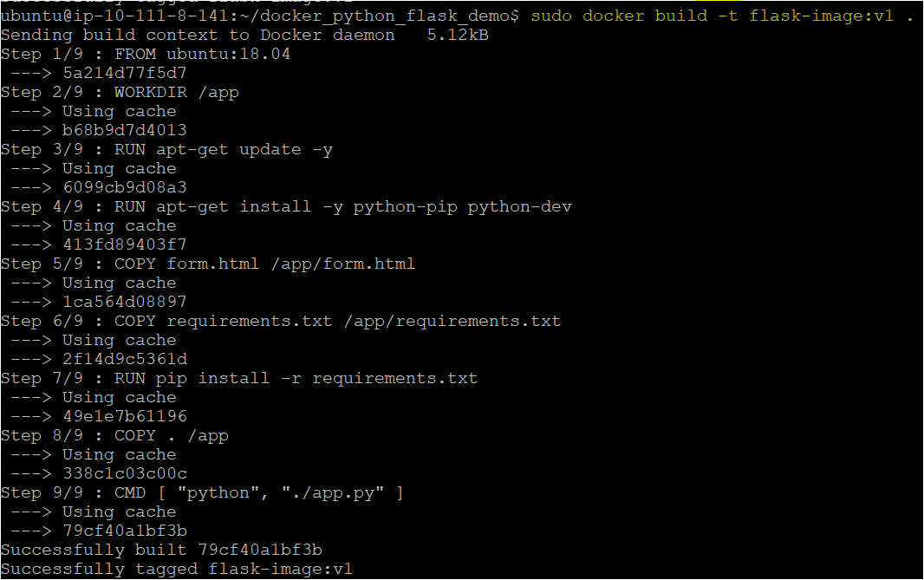Image resolution: width=924 pixels, height=580 pixels.
Task: Click 'Using cache' under Step 2/9
Action: (120, 111)
